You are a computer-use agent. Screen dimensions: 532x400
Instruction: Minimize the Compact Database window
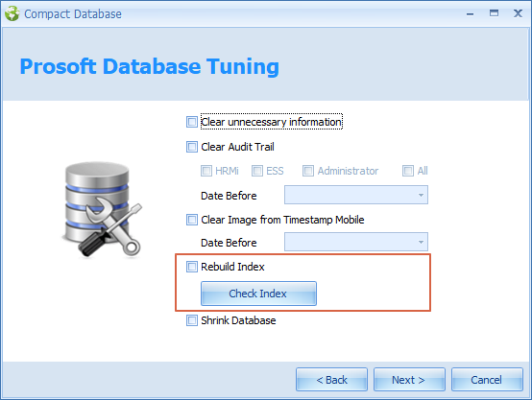[470, 13]
